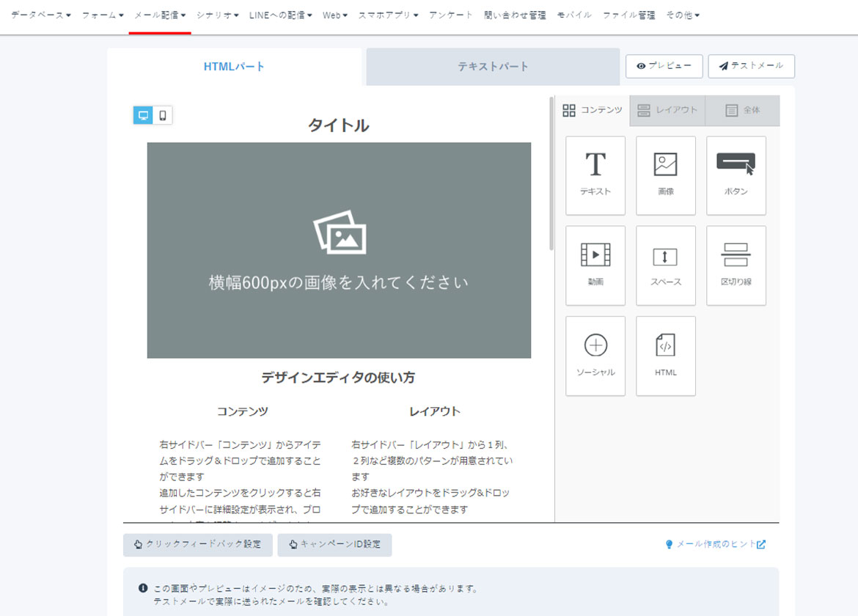The image size is (858, 616).
Task: Open the スマホアプリ dropdown menu
Action: tap(389, 15)
